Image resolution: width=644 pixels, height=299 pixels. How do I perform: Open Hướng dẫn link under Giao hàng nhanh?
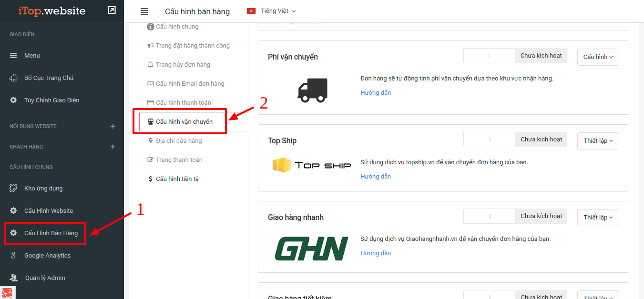point(376,253)
